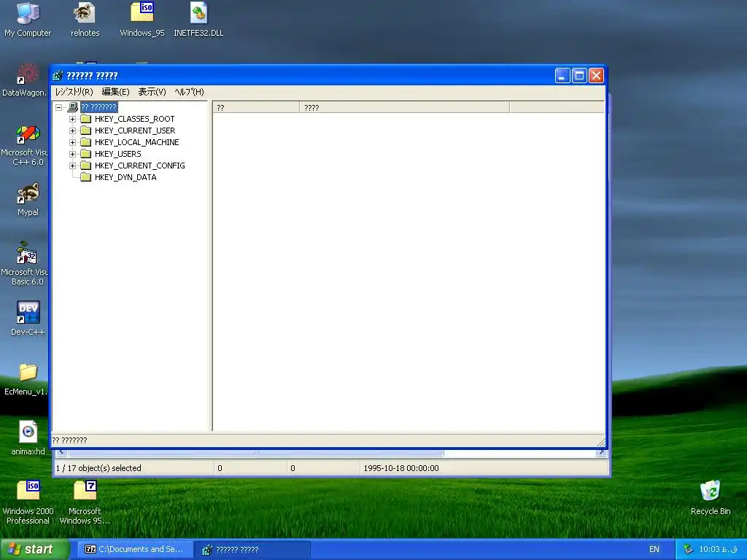Viewport: 747px width, 560px height.
Task: Select HKEY_CURRENT_USER label
Action: [135, 131]
